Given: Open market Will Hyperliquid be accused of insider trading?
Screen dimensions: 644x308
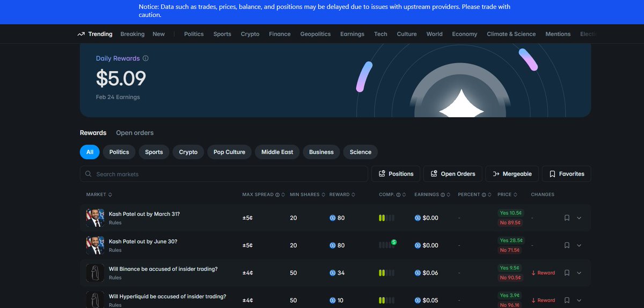Looking at the screenshot, I should [x=167, y=296].
